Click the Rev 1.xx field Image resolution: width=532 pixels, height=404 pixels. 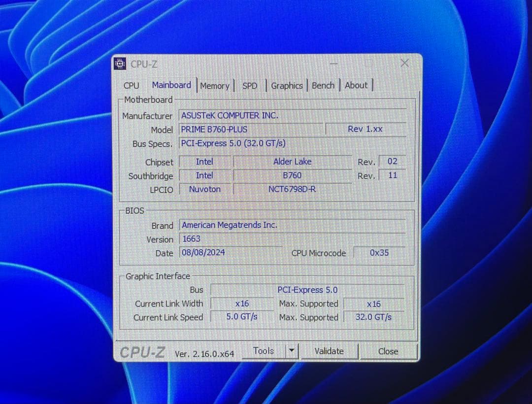click(x=366, y=129)
